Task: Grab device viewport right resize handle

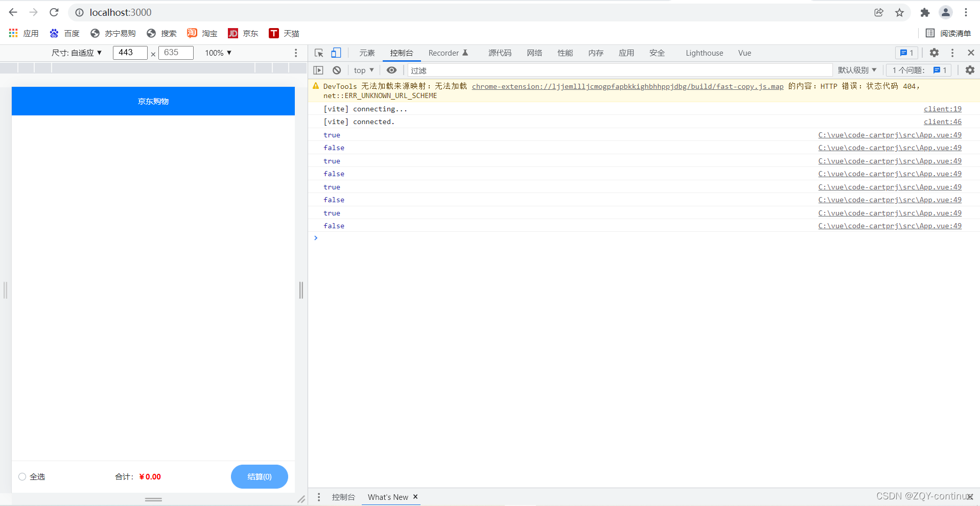Action: (x=301, y=290)
